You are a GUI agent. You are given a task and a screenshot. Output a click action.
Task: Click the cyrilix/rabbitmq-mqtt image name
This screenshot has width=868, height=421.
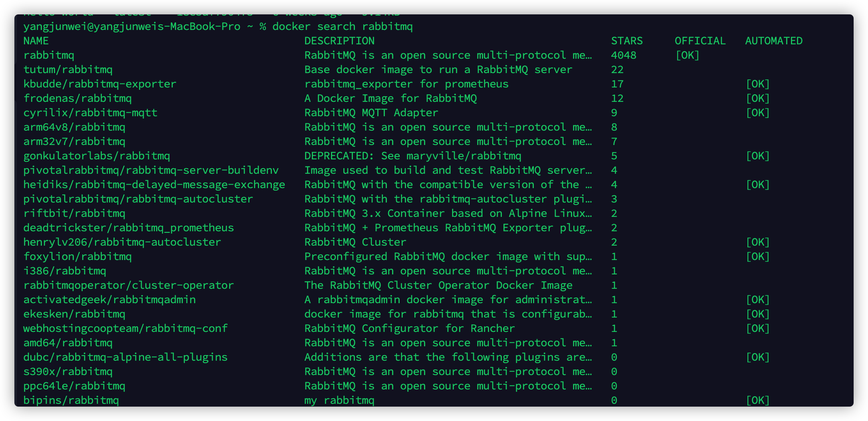coord(90,113)
